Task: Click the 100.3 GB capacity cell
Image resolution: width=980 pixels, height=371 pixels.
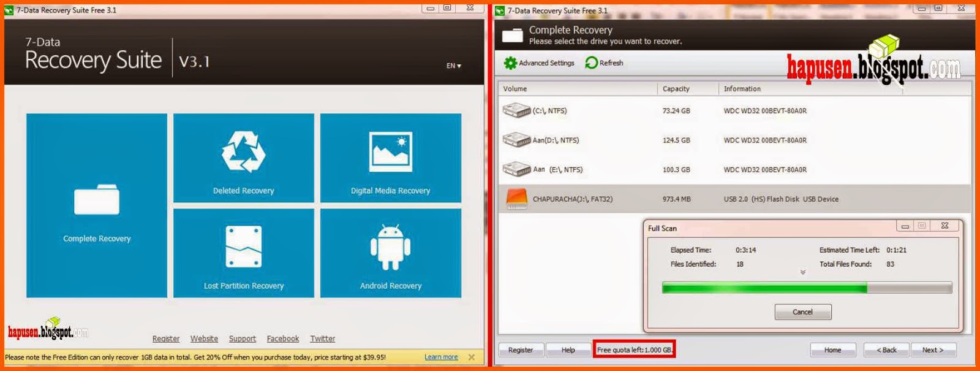Action: 676,170
